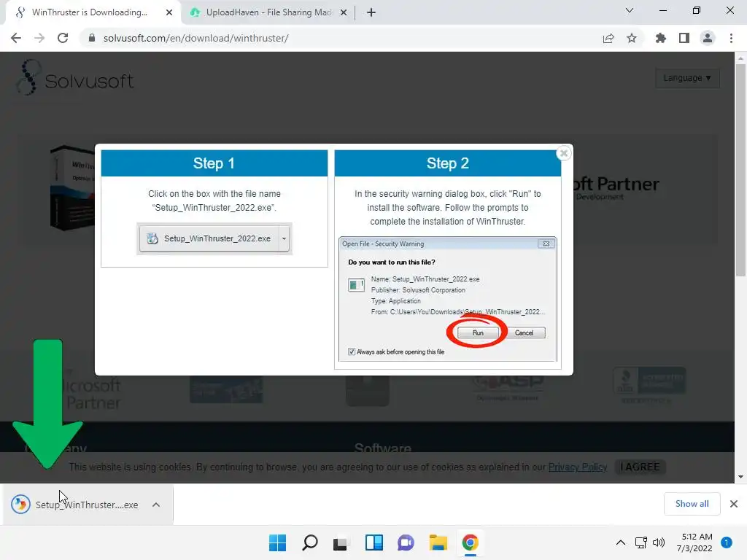Open Widgets on taskbar

374,542
